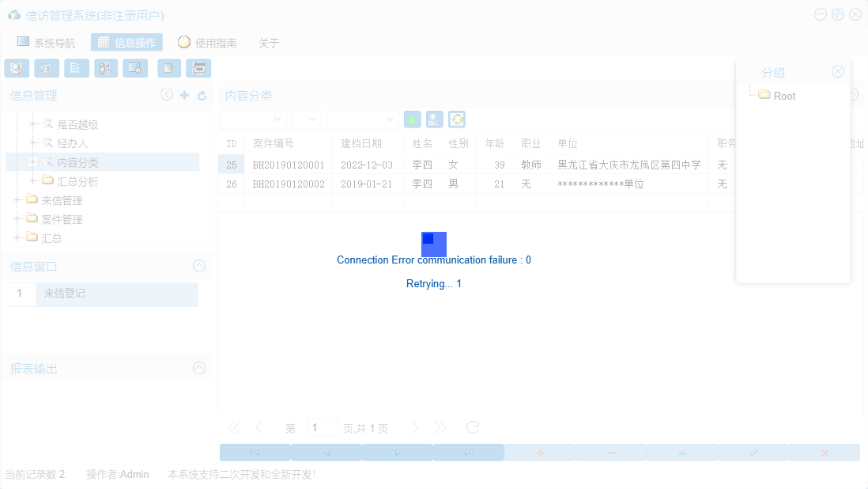Go to the next page with the pagination arrow
The image size is (868, 489).
415,426
